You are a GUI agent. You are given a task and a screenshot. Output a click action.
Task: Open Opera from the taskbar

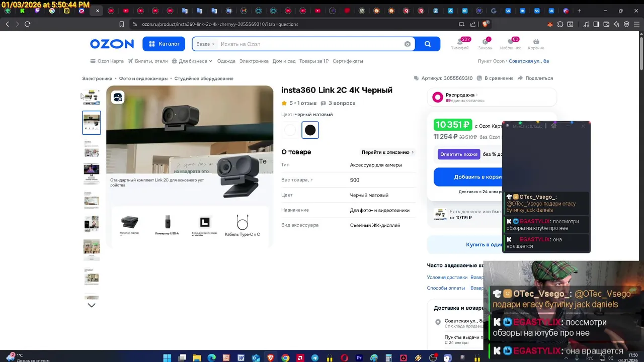[x=345, y=357]
